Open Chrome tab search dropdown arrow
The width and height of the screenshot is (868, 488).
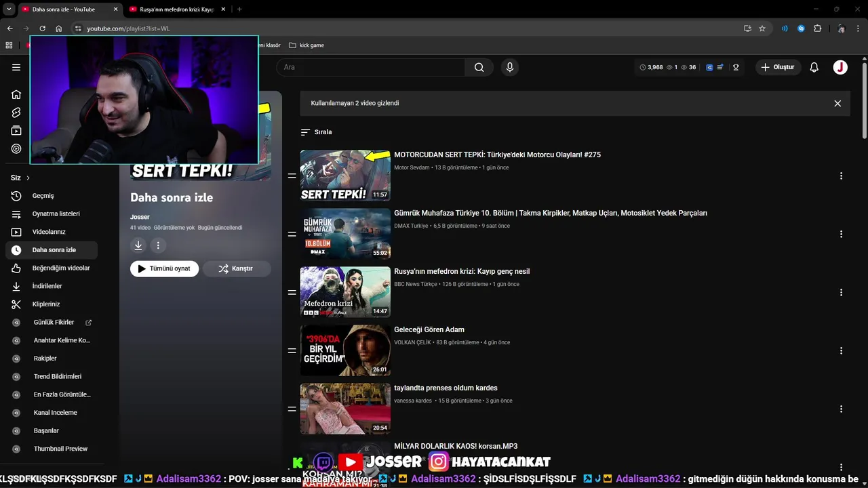pyautogui.click(x=9, y=9)
